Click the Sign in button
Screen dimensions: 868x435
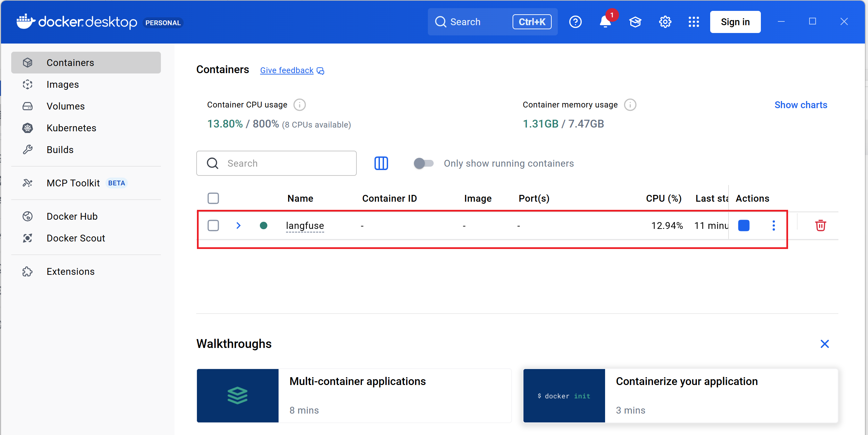click(x=735, y=22)
